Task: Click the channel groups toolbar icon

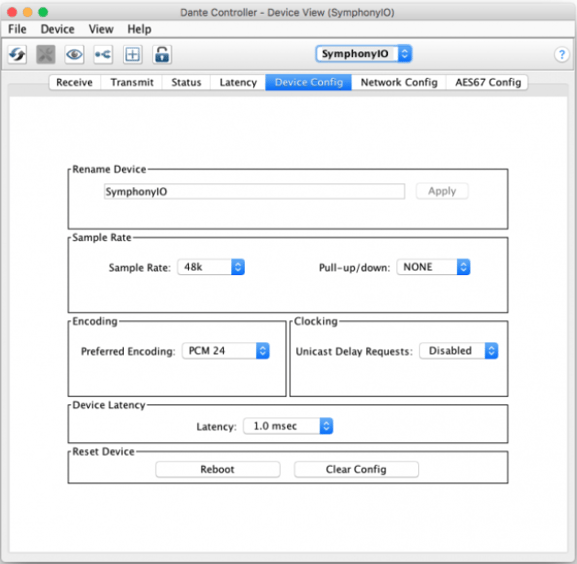Action: pyautogui.click(x=103, y=55)
